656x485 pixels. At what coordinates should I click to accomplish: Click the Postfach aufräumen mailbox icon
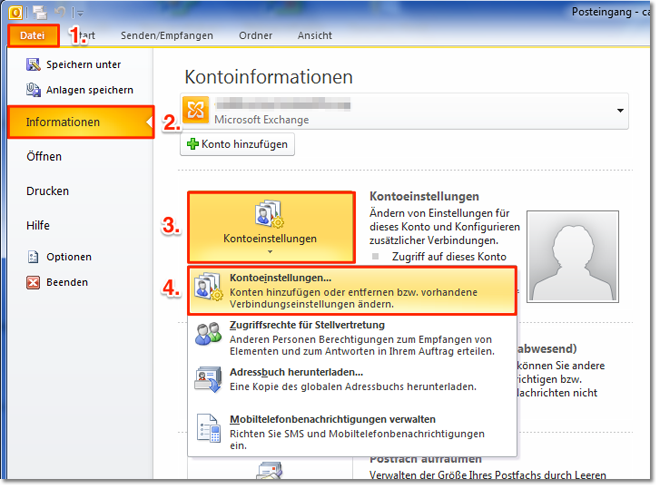(x=269, y=470)
